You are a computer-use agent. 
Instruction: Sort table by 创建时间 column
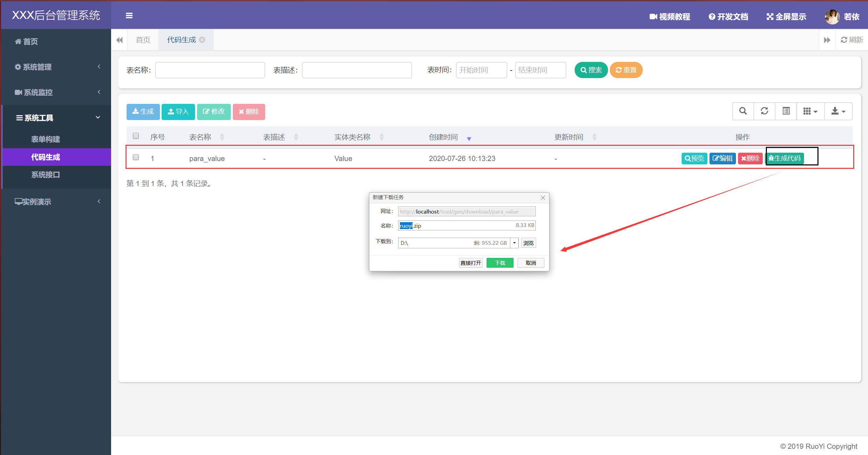[443, 137]
